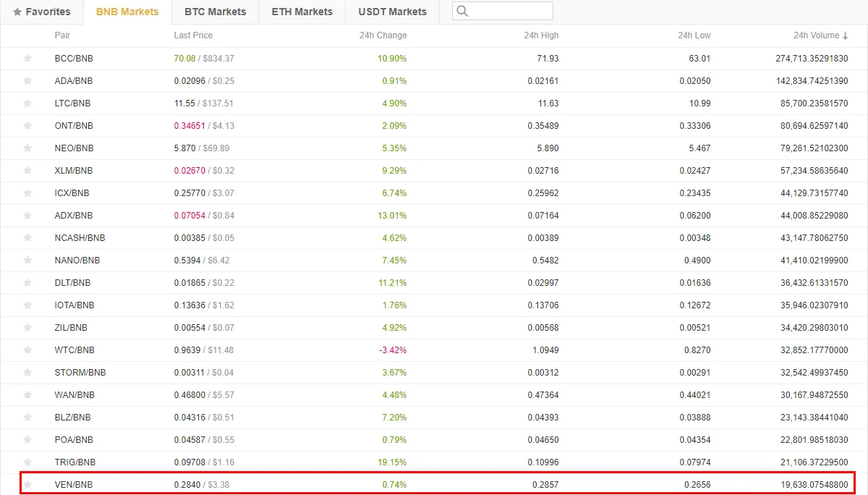The width and height of the screenshot is (868, 495).
Task: Sort by Pair column header
Action: click(62, 35)
